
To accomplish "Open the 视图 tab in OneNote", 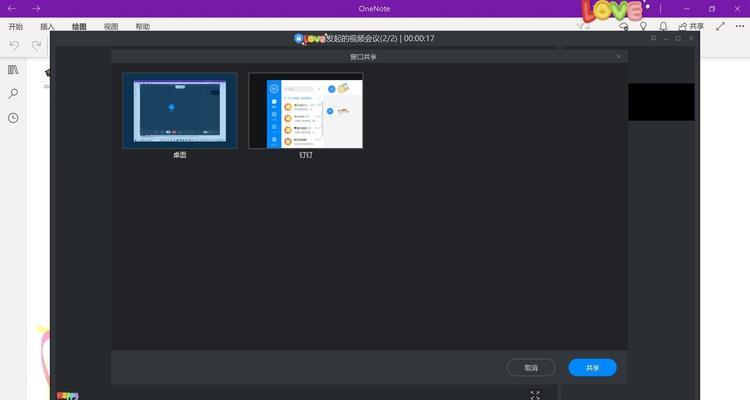I will [111, 26].
